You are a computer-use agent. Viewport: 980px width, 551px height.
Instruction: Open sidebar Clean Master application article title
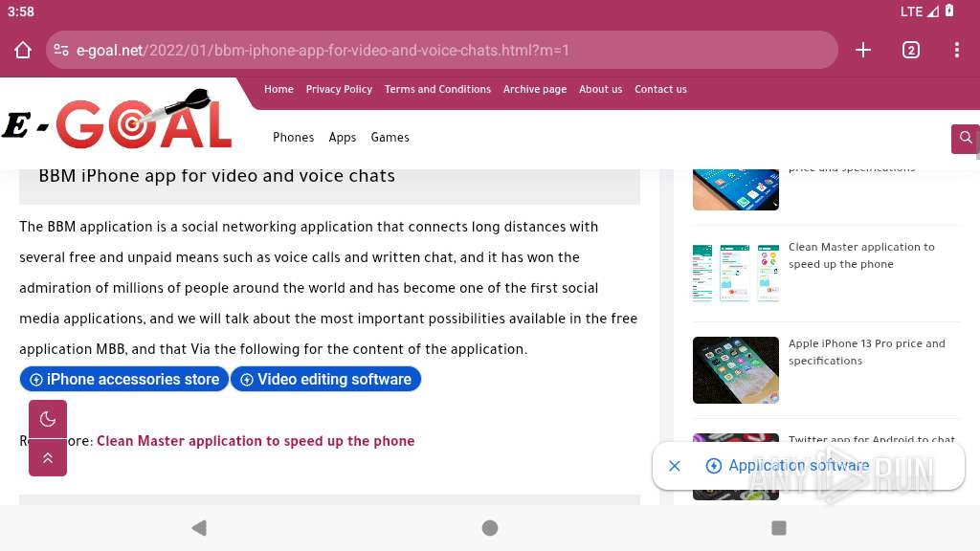click(861, 255)
